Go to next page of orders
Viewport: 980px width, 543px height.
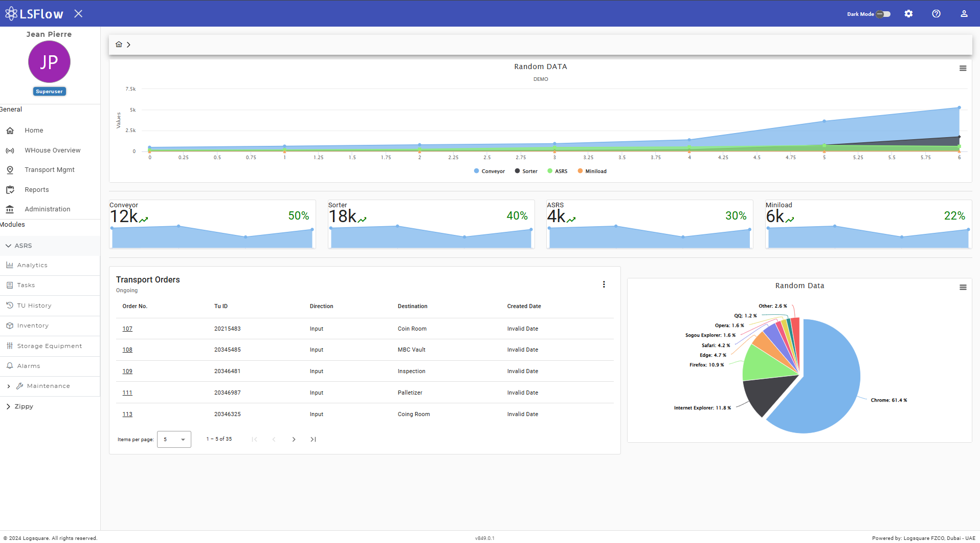click(294, 440)
